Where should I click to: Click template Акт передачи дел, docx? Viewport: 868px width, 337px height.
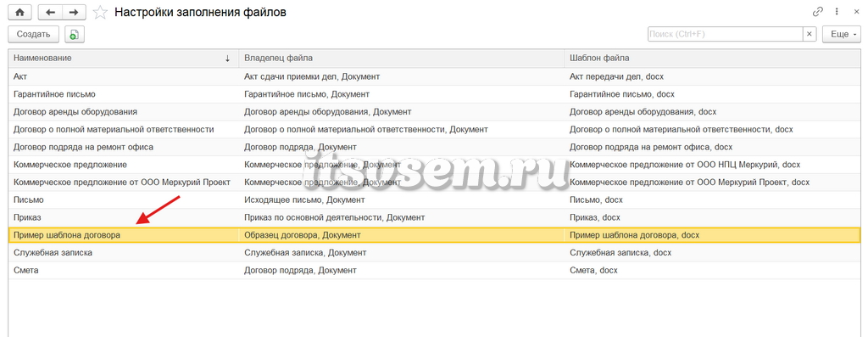coord(617,76)
